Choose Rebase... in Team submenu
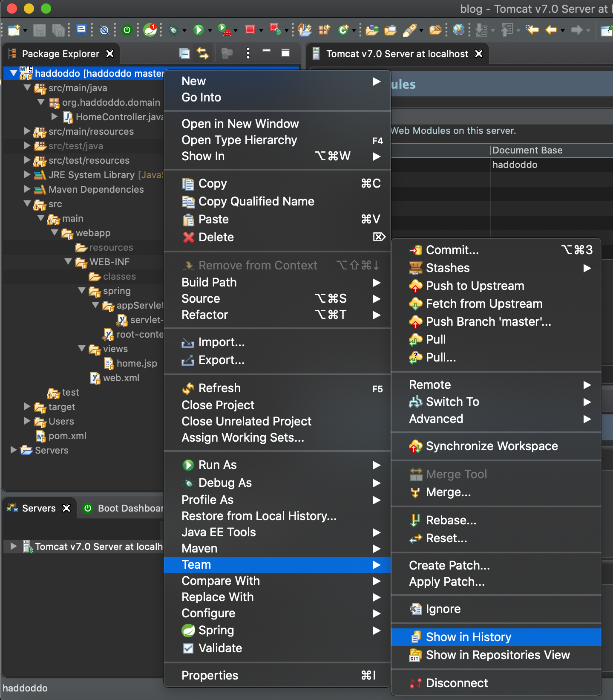Viewport: 613px width, 700px height. pos(496,520)
